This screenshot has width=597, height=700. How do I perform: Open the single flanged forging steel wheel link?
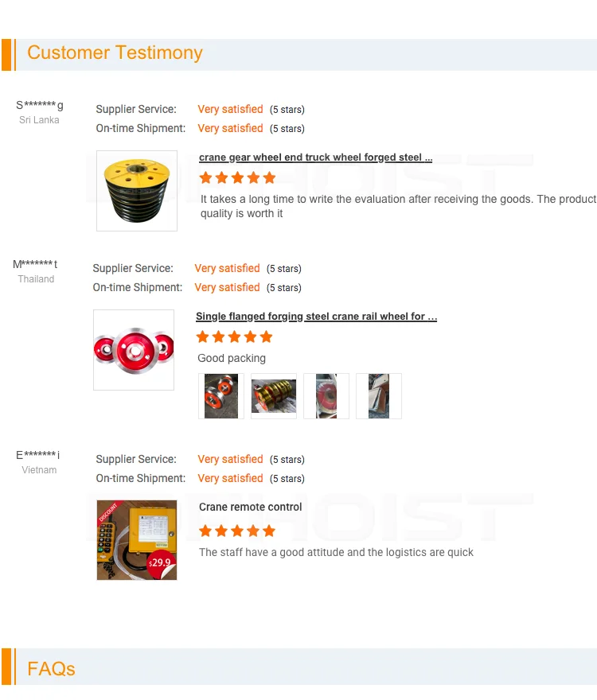(316, 316)
